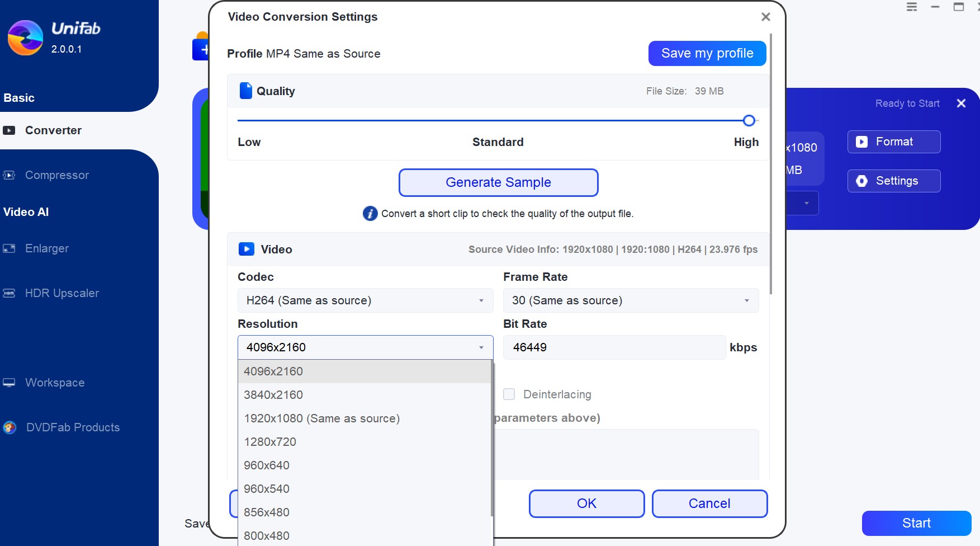Select 800x480 resolution option

point(364,536)
